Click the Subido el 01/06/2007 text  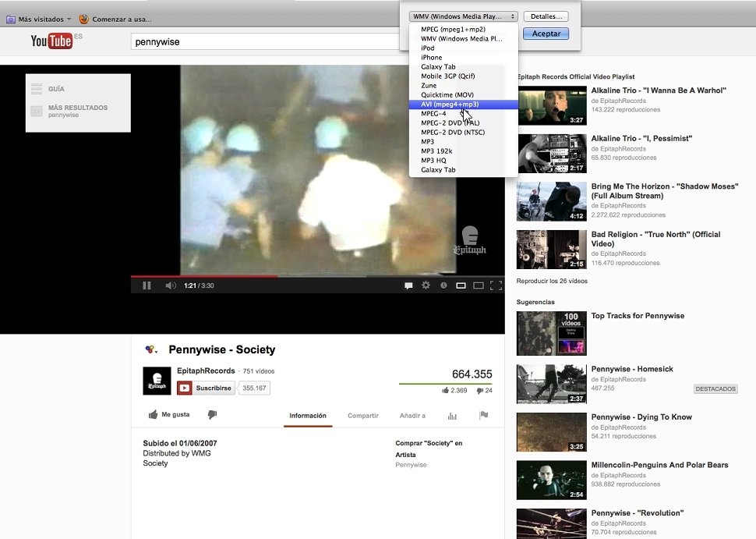[x=180, y=443]
